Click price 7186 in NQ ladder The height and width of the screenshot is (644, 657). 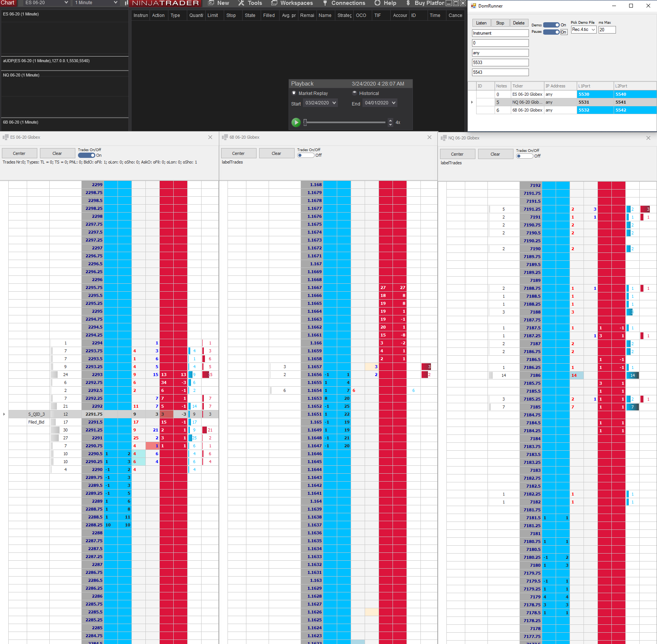click(x=531, y=375)
